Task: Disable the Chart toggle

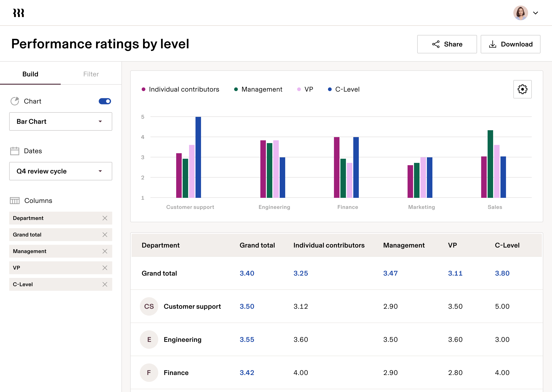Action: (x=104, y=101)
